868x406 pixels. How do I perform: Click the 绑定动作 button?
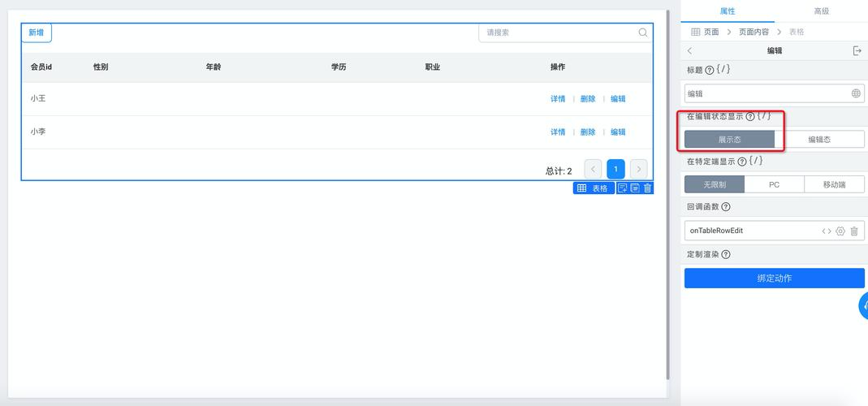(775, 278)
